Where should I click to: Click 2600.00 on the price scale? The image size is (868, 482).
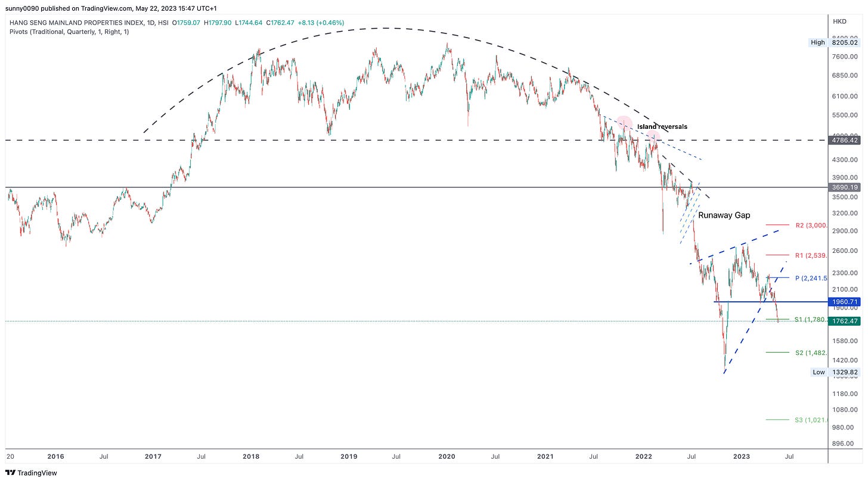pyautogui.click(x=845, y=251)
